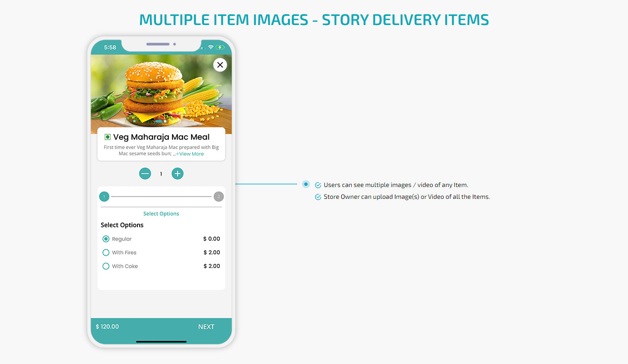628x364 pixels.
Task: Select the Regular option
Action: click(x=106, y=239)
